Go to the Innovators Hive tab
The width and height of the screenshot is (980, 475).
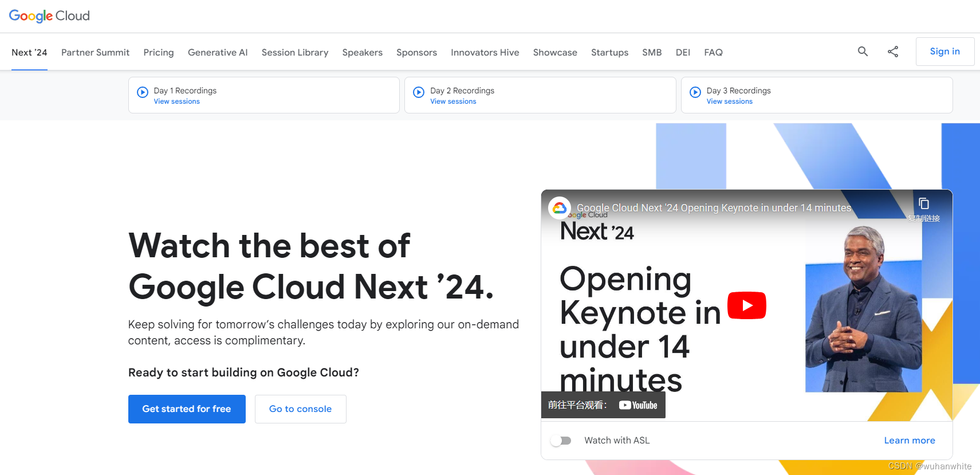point(485,52)
